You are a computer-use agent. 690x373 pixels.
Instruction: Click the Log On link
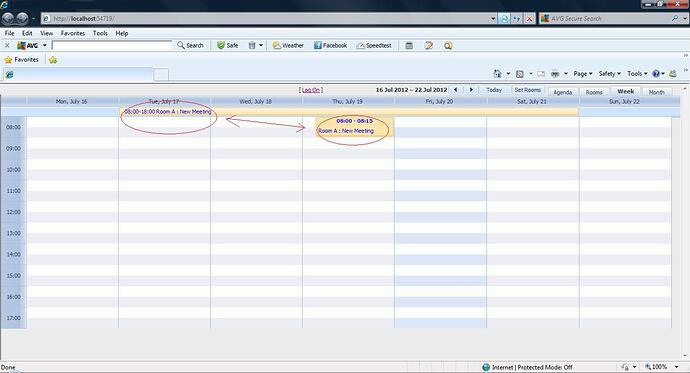(311, 90)
